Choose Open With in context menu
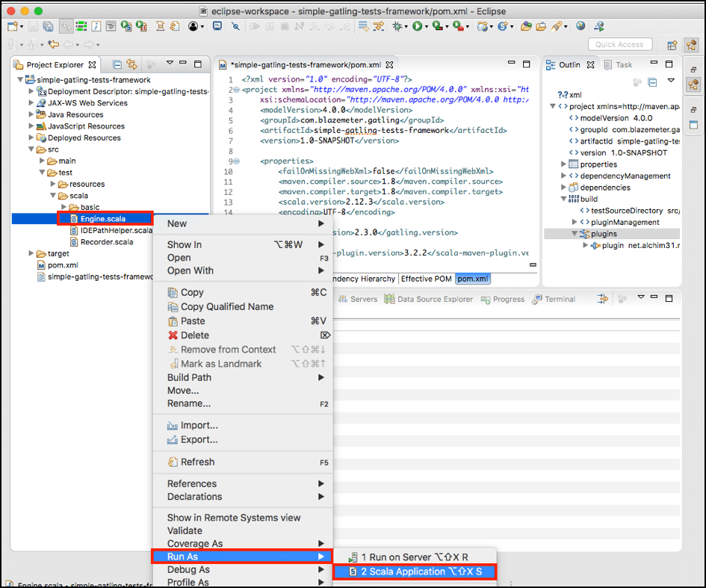The image size is (706, 588). coord(243,270)
